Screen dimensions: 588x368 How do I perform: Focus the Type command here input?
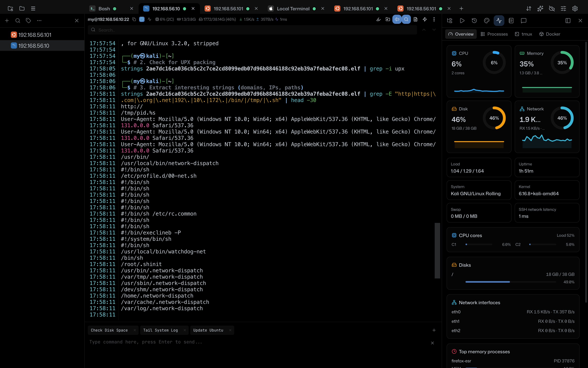click(258, 342)
